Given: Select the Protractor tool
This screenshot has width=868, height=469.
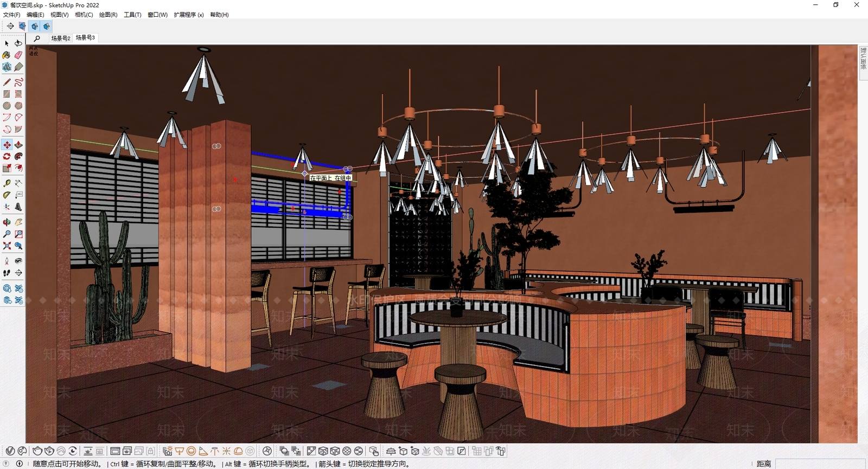Looking at the screenshot, I should coord(7,195).
